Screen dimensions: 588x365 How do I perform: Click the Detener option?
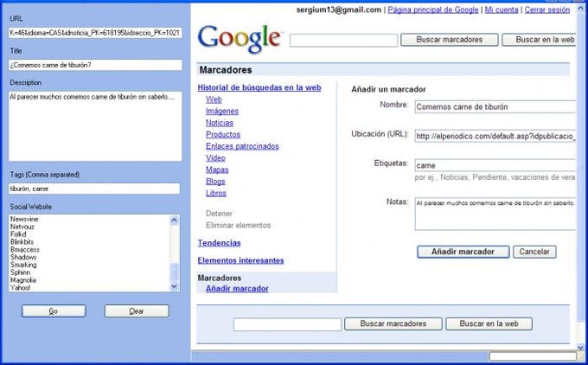219,214
